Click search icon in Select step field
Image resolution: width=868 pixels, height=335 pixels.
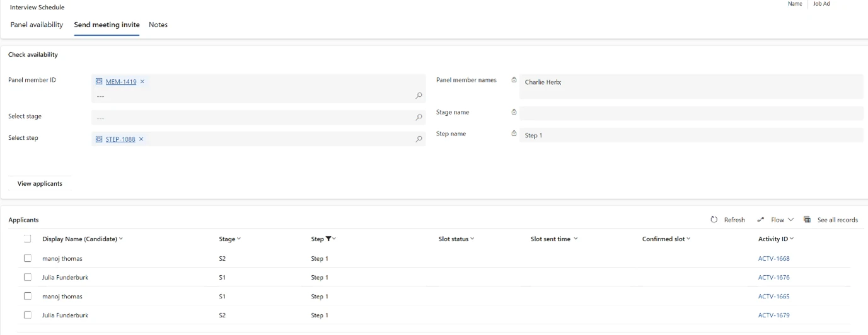click(419, 139)
